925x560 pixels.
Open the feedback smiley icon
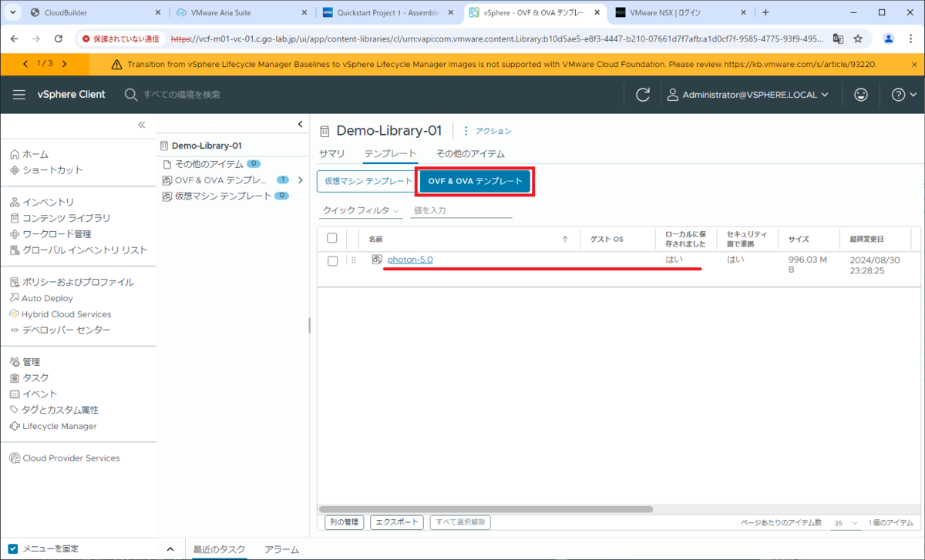point(861,95)
